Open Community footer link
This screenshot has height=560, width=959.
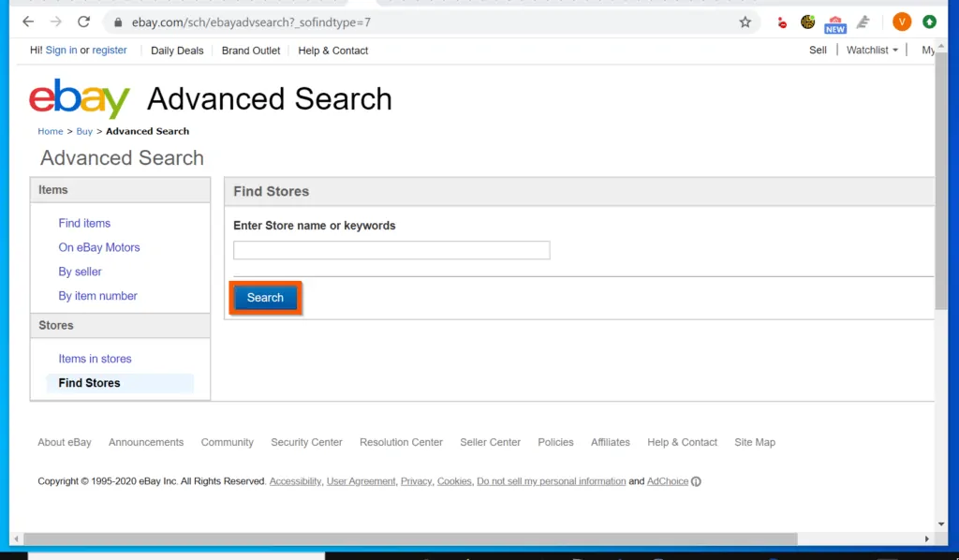[x=227, y=443]
